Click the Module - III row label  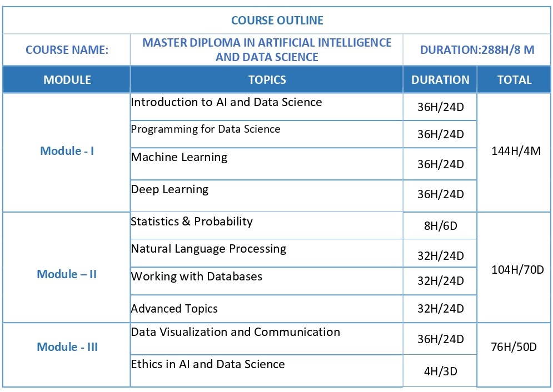(x=67, y=347)
